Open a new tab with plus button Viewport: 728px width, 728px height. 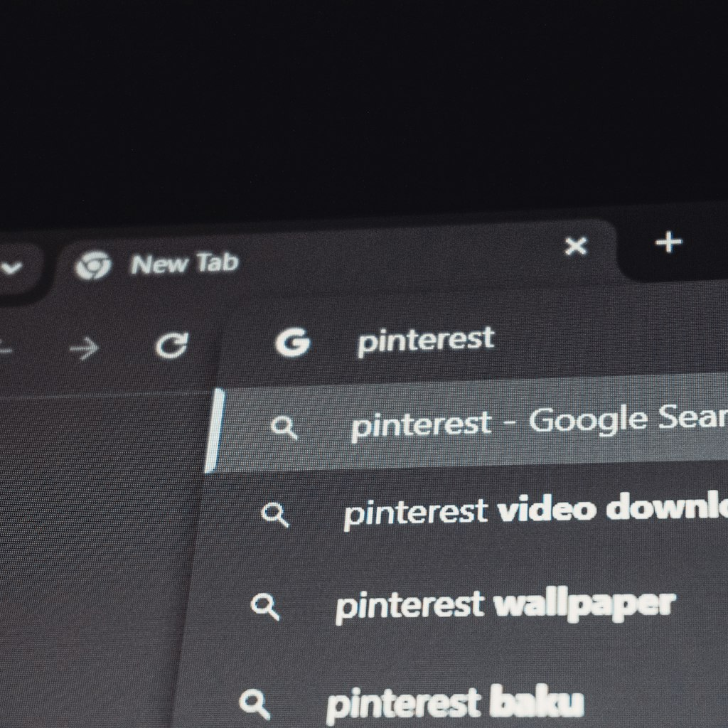click(668, 242)
